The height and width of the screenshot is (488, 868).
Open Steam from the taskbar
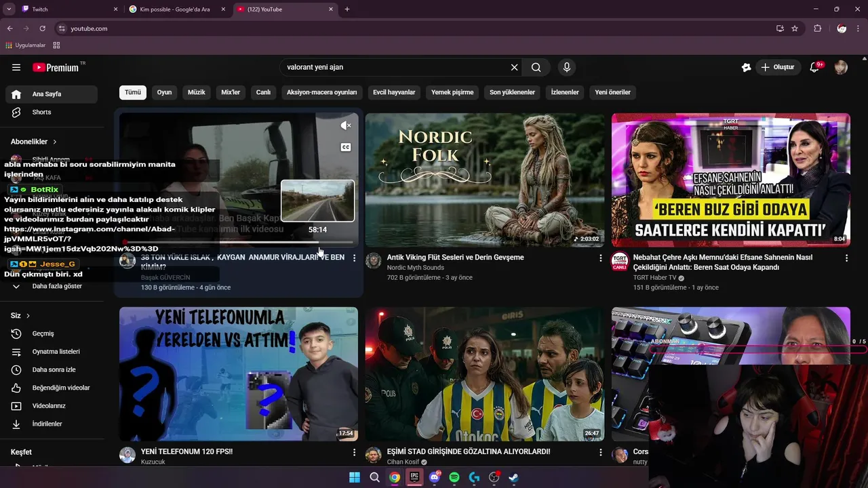[513, 477]
